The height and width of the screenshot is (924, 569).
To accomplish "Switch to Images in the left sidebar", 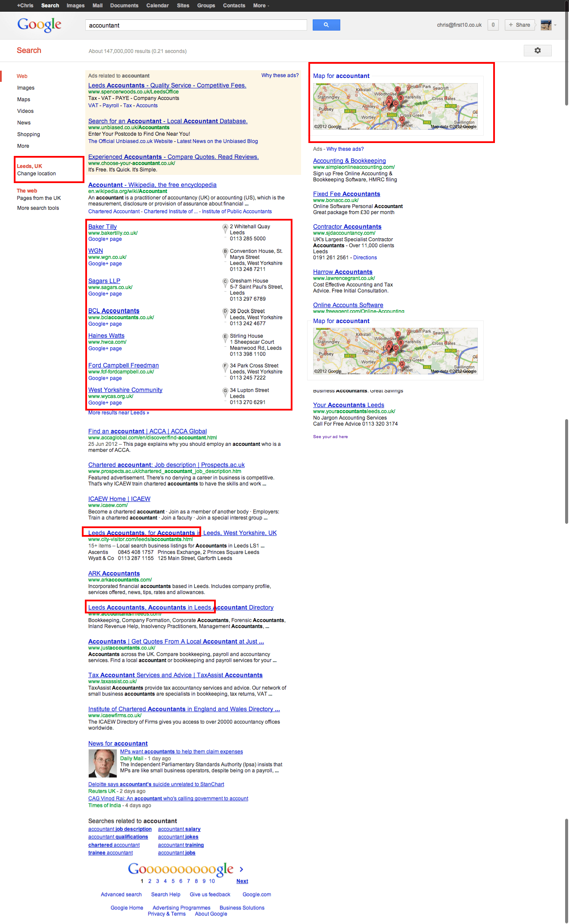I will (26, 88).
